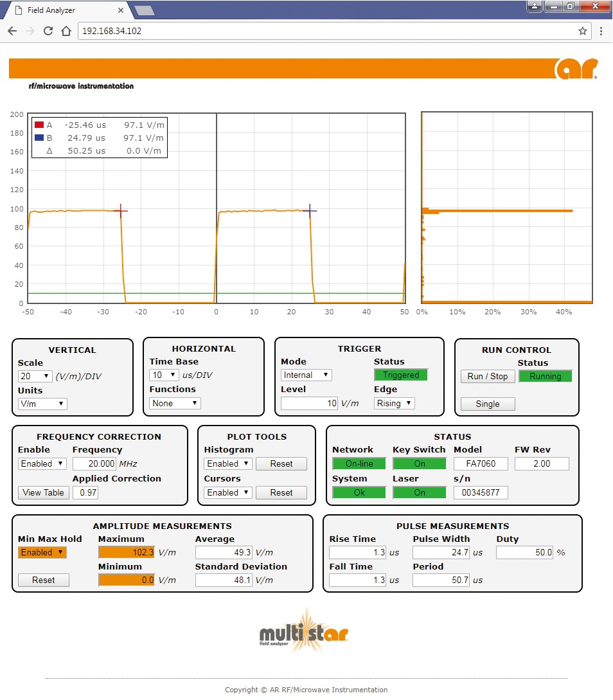This screenshot has height=700, width=613.
Task: Click the blue cursor B marker
Action: tap(310, 211)
